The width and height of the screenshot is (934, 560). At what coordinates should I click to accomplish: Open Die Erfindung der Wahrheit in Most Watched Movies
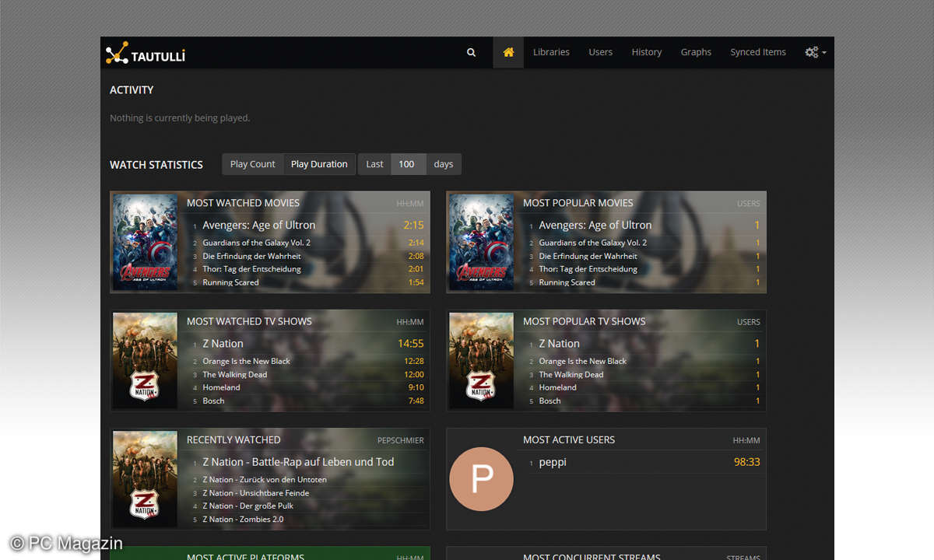tap(251, 256)
